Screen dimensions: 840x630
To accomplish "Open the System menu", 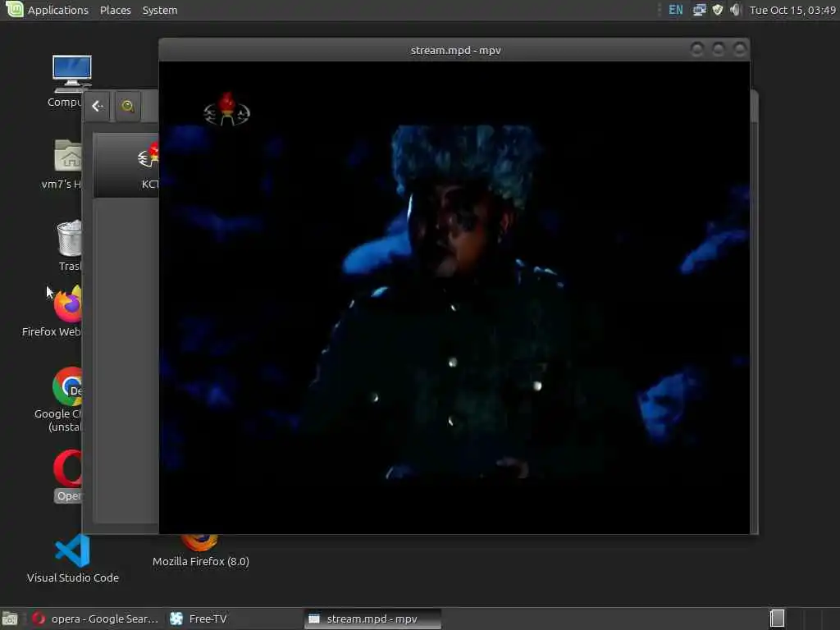I will [160, 10].
